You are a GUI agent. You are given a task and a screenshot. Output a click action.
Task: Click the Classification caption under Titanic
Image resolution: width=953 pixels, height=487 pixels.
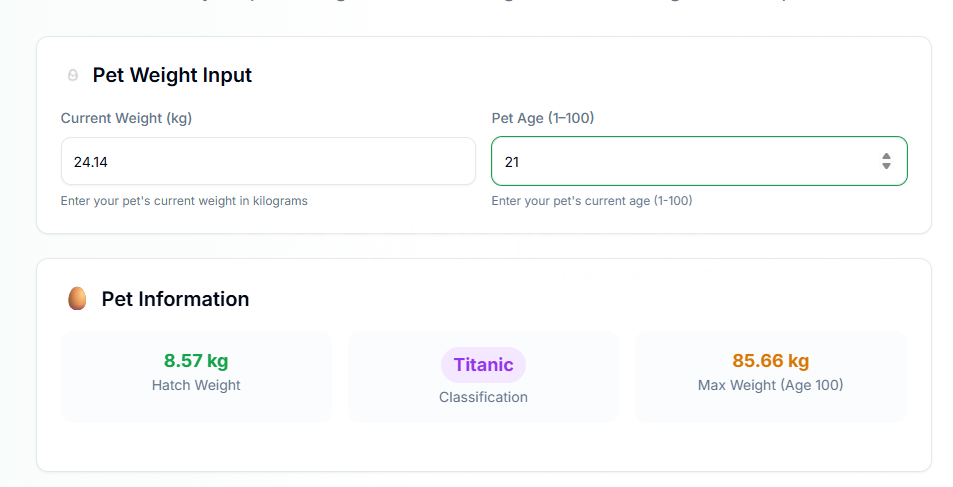point(483,397)
